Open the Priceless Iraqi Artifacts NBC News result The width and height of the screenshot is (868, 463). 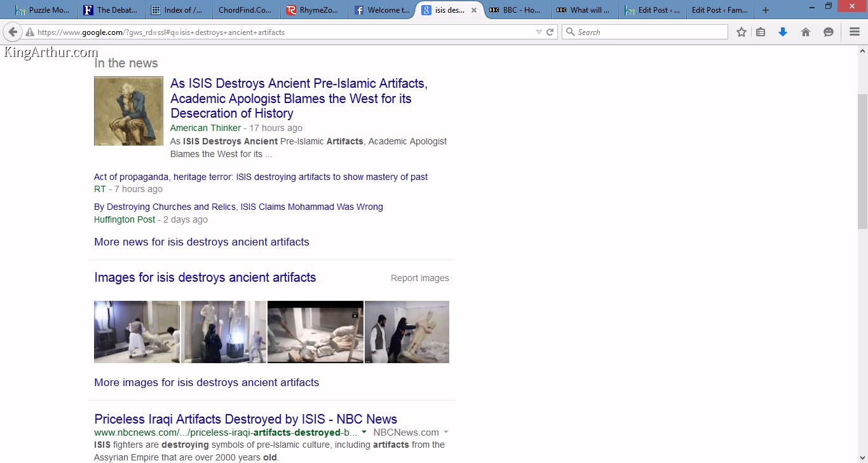click(246, 419)
